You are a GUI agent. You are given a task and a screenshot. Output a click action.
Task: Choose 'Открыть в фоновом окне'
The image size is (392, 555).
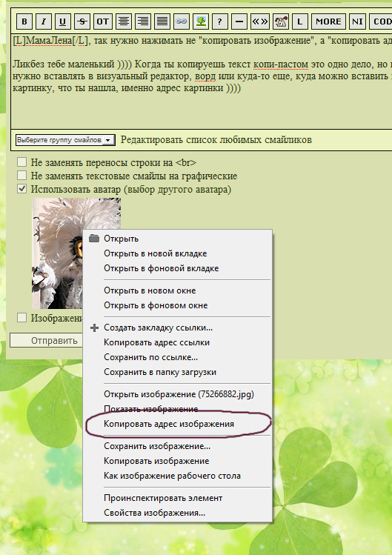(178, 305)
